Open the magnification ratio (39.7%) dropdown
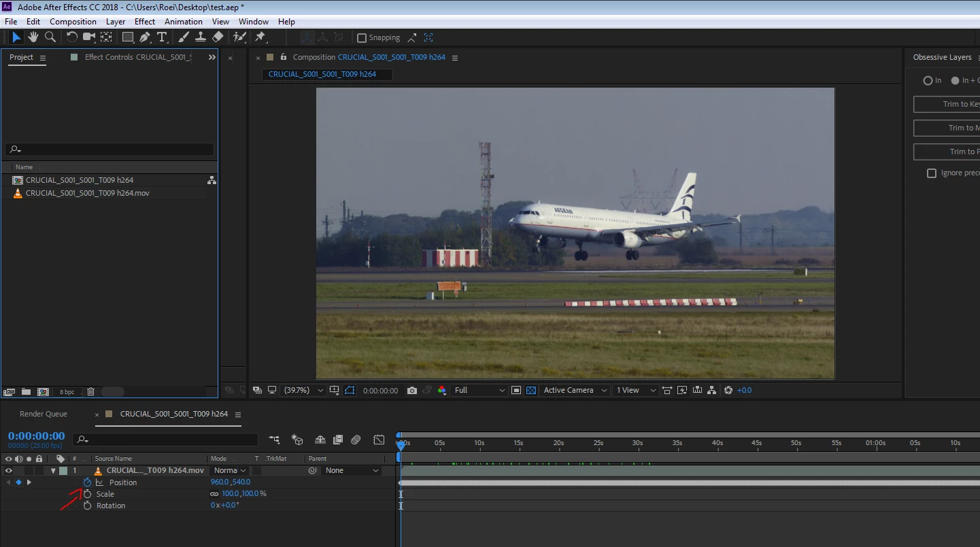 [x=303, y=390]
